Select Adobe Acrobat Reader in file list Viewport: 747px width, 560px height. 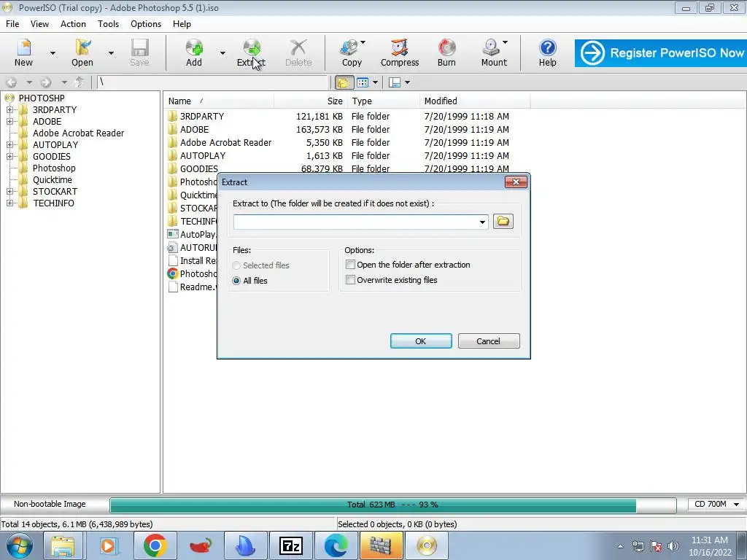click(226, 142)
